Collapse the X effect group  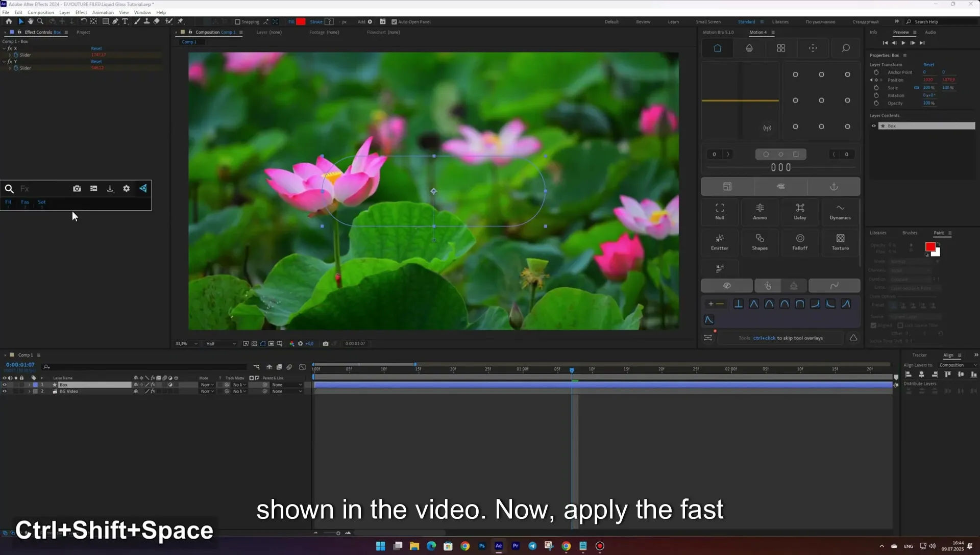pos(4,48)
